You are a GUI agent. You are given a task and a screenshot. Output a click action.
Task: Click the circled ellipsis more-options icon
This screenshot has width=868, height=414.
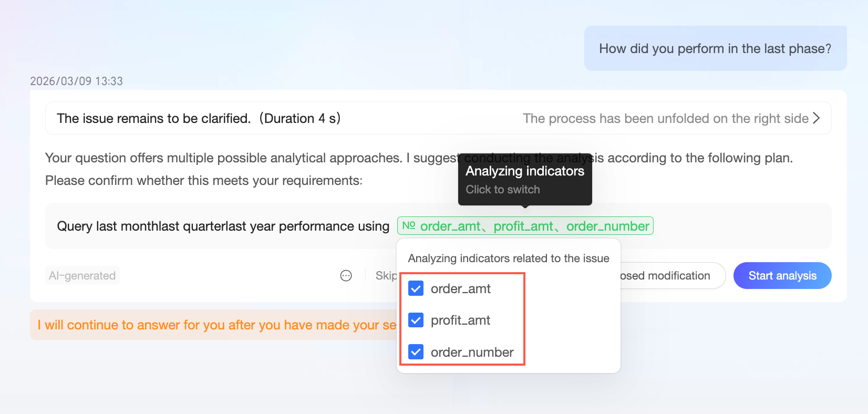click(346, 276)
